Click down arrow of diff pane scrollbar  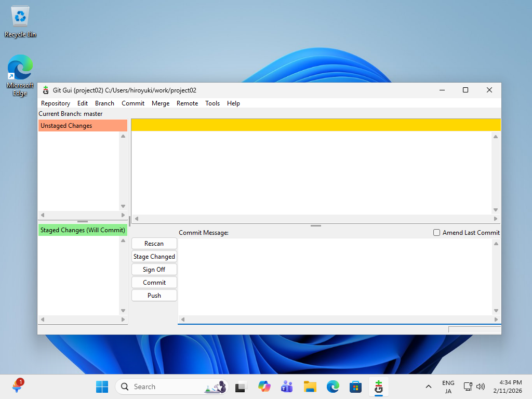pos(496,210)
